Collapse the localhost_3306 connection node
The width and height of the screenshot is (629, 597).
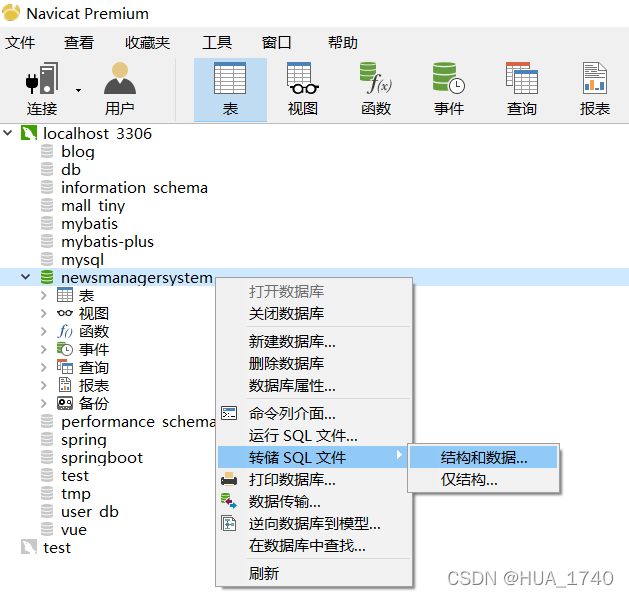coord(8,132)
